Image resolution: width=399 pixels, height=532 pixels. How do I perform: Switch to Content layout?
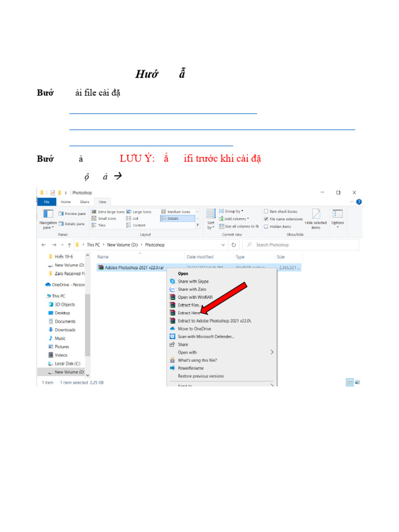click(136, 225)
